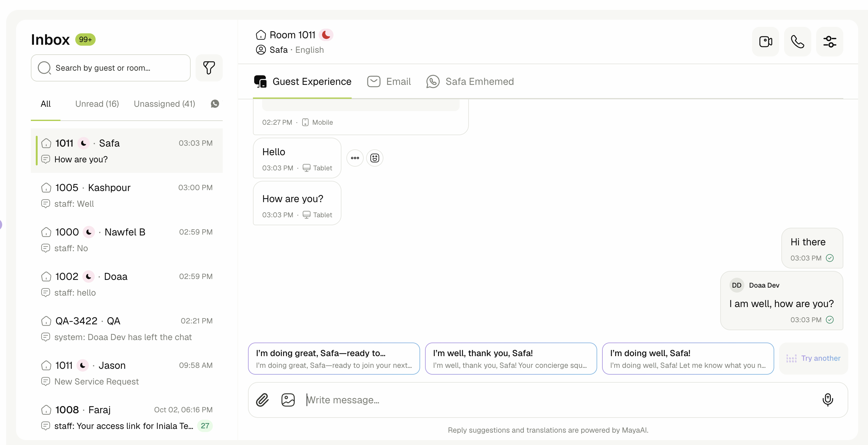Screen dimensions: 868x445
Task: Open conversation 1002 Doaa
Action: coord(127,285)
